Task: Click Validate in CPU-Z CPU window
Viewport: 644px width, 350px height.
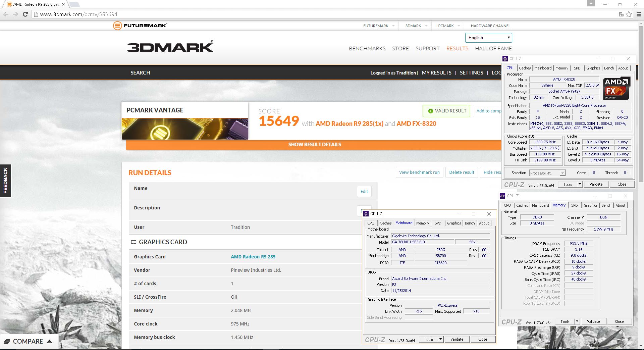Action: [x=596, y=184]
